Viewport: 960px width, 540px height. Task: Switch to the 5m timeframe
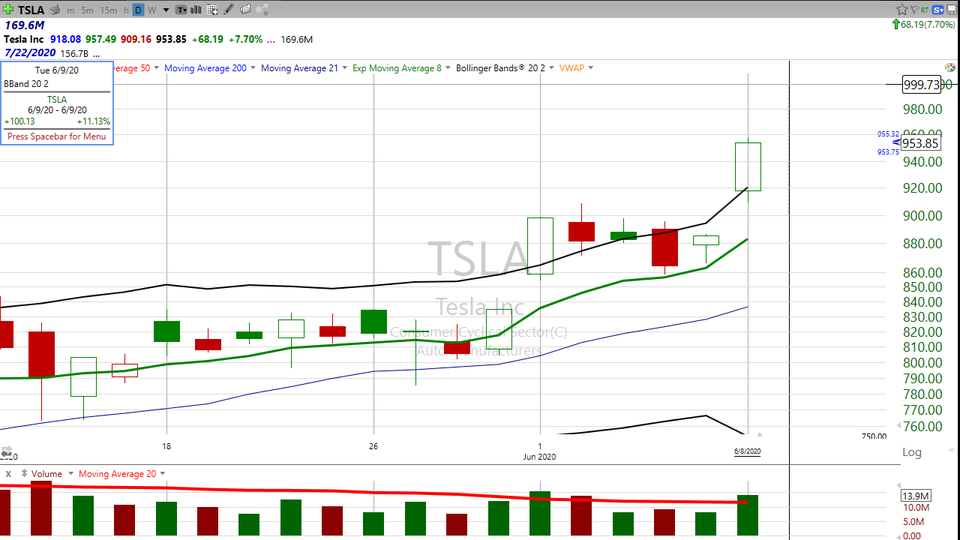(88, 9)
